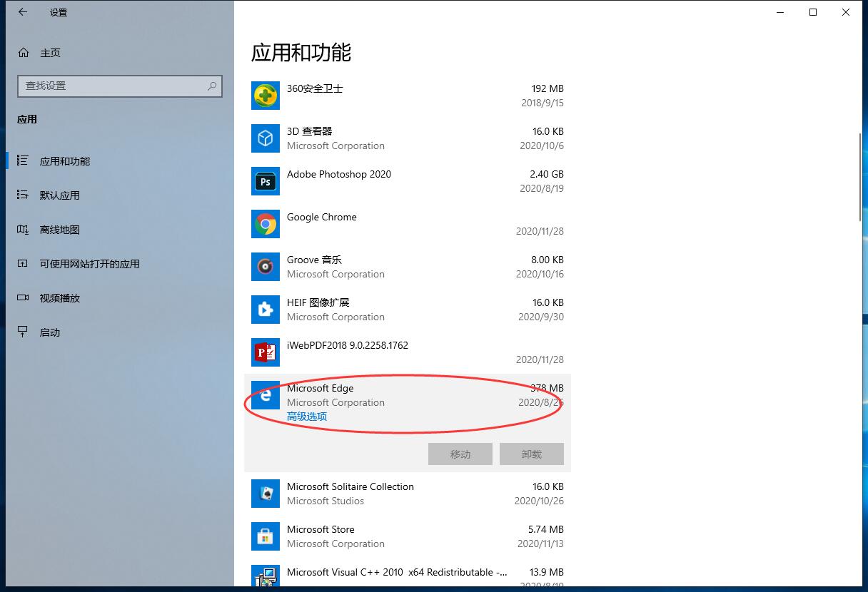868x592 pixels.
Task: Click the 13.9 MB size value
Action: tap(547, 572)
